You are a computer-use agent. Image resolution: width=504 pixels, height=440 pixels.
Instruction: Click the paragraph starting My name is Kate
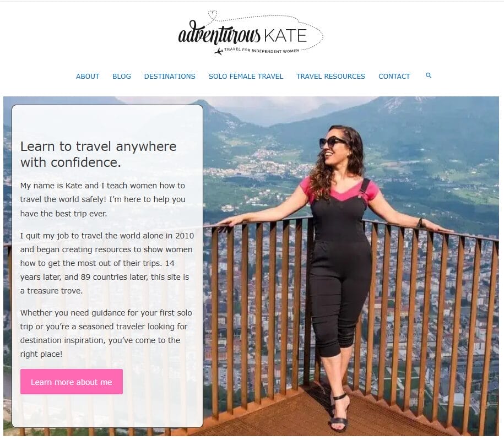103,199
